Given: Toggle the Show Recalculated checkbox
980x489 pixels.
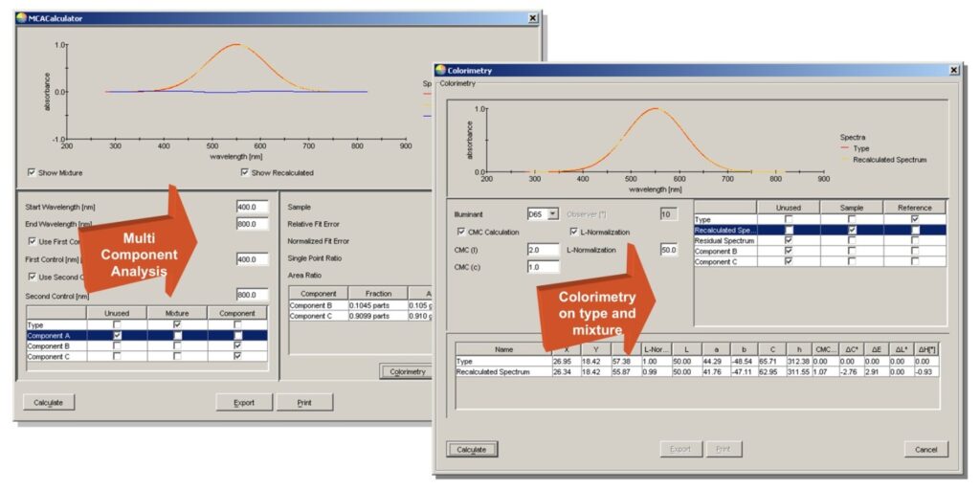Looking at the screenshot, I should [x=244, y=172].
